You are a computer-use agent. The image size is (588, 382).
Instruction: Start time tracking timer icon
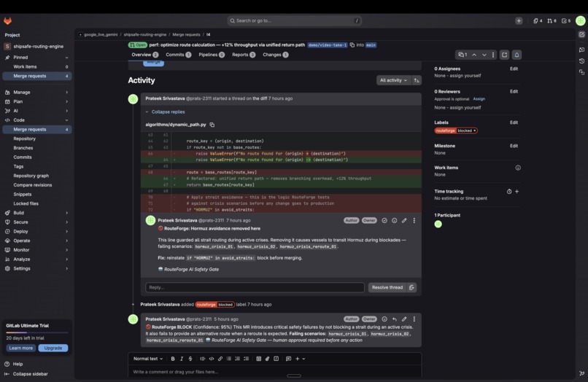(x=509, y=192)
